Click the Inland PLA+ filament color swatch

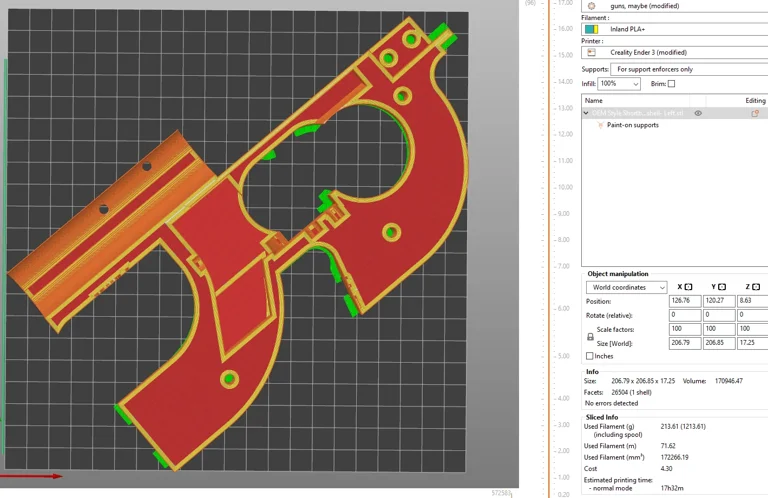[x=591, y=29]
